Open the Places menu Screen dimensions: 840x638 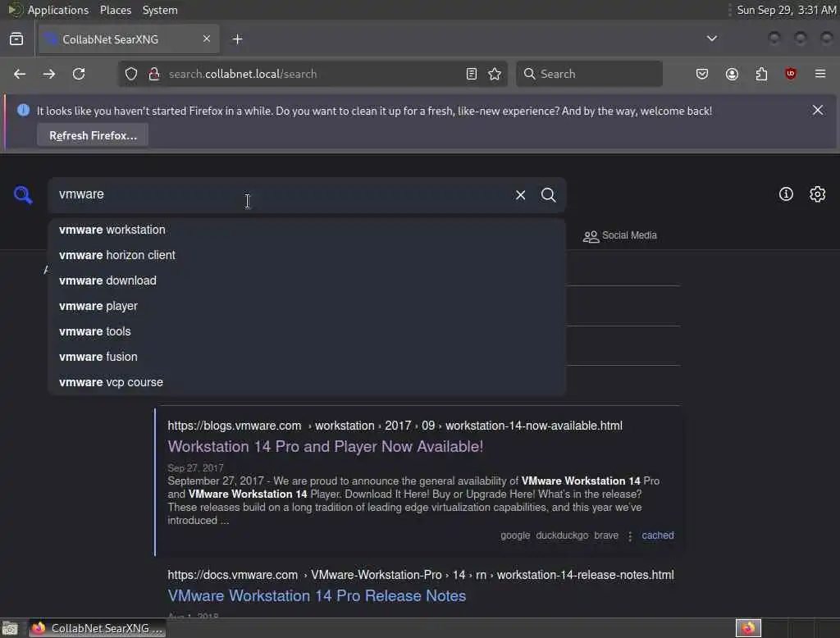click(x=115, y=10)
